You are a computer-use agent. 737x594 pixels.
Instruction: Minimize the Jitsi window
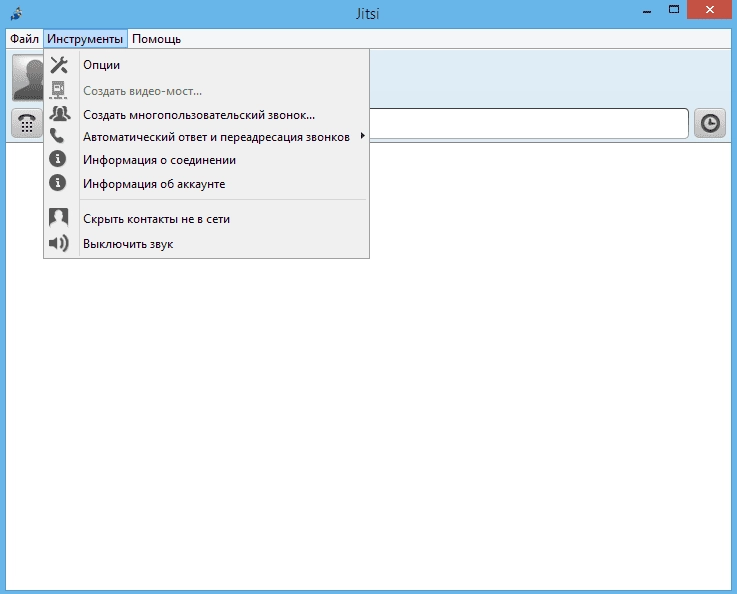coord(647,10)
